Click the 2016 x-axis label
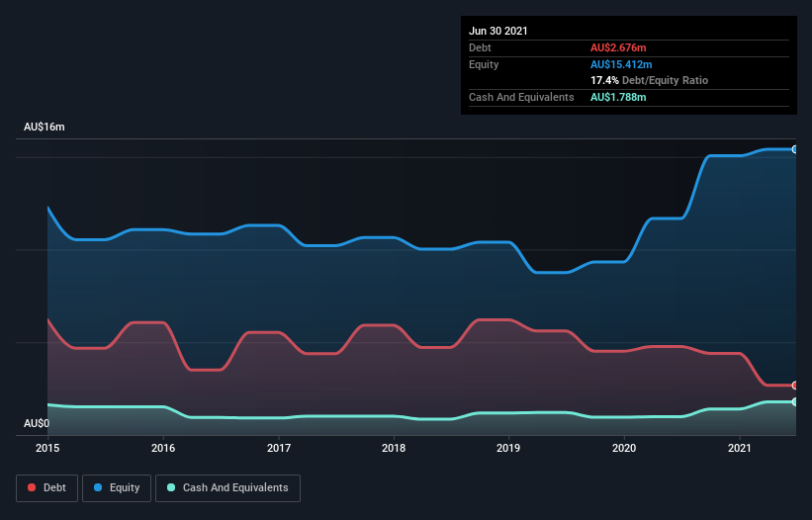 [163, 448]
